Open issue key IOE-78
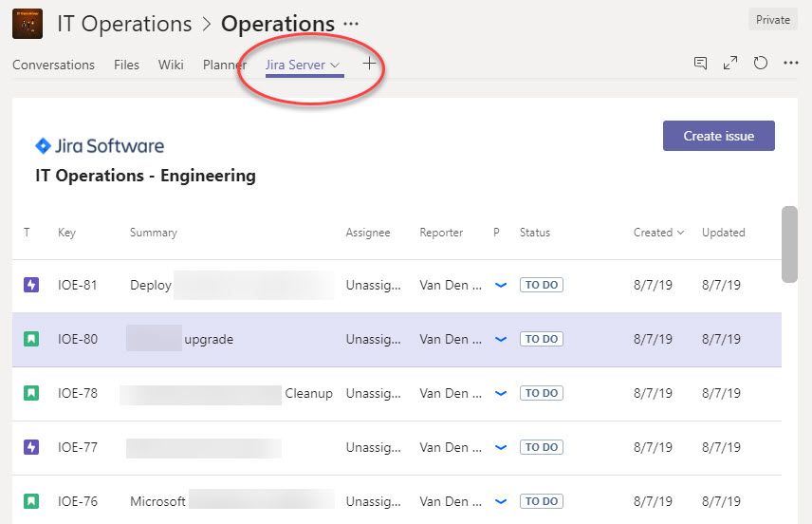 tap(78, 393)
